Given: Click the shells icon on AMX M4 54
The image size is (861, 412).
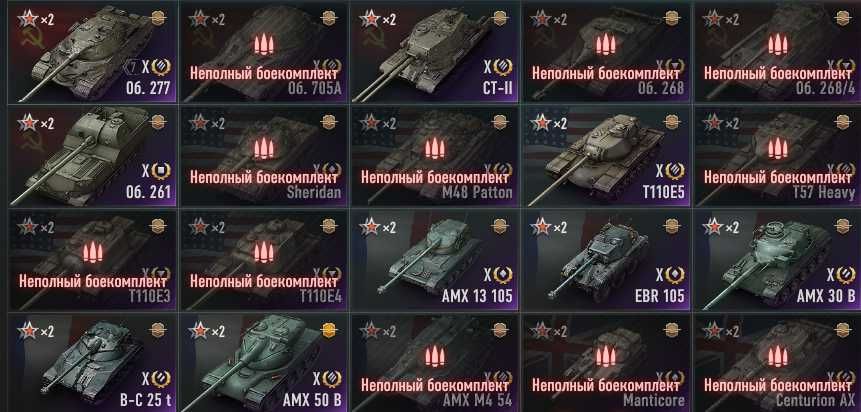Looking at the screenshot, I should [435, 357].
